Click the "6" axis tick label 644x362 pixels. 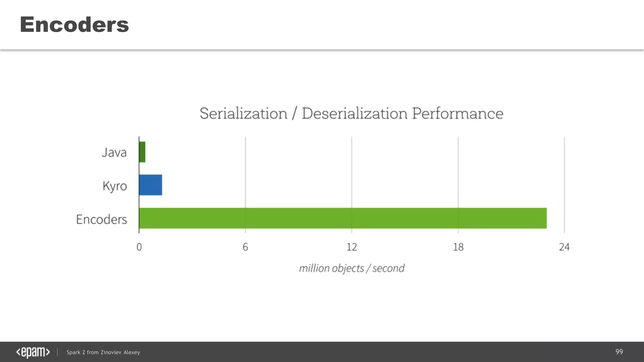[245, 247]
